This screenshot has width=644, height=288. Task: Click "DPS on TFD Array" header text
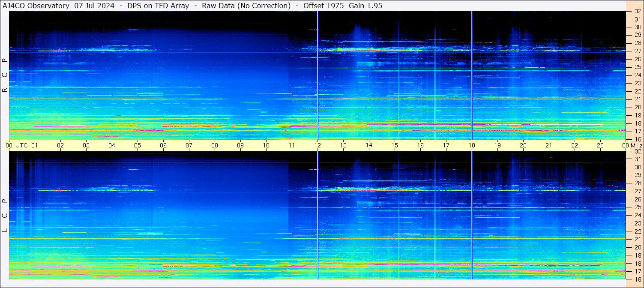[x=158, y=6]
